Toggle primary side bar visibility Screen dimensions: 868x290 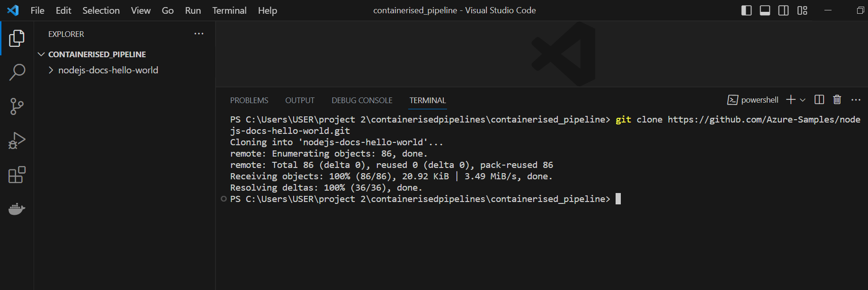tap(746, 10)
